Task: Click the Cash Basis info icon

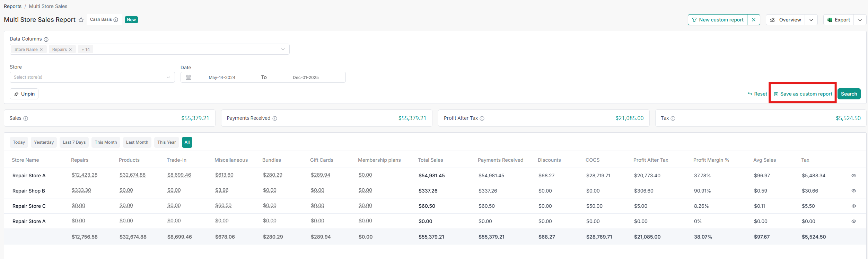Action: pos(116,20)
